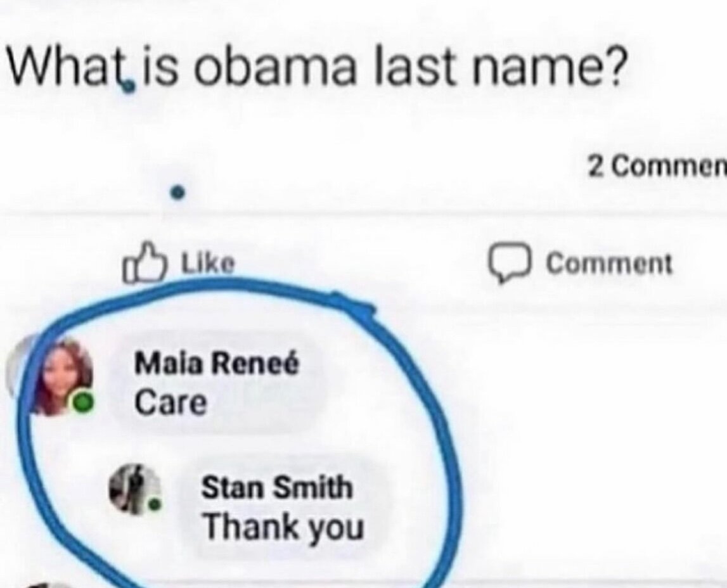Open Stan Smith's profile picture
The width and height of the screenshot is (727, 588).
click(132, 489)
